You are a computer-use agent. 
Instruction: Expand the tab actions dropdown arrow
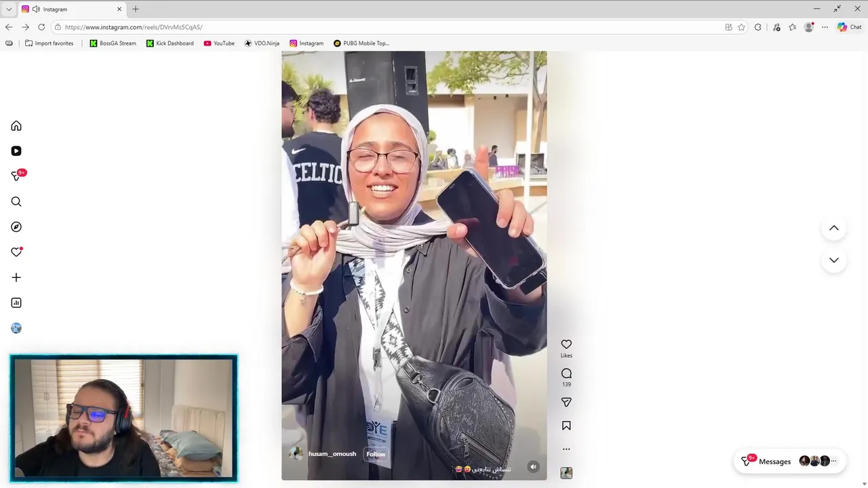(9, 9)
